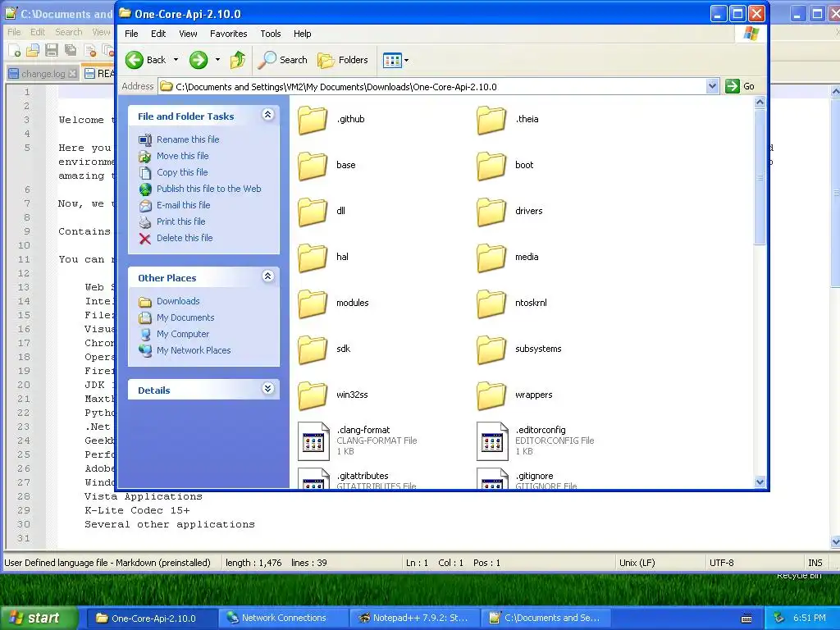Viewport: 840px width, 630px height.
Task: Expand the Address bar dropdown
Action: 712,86
